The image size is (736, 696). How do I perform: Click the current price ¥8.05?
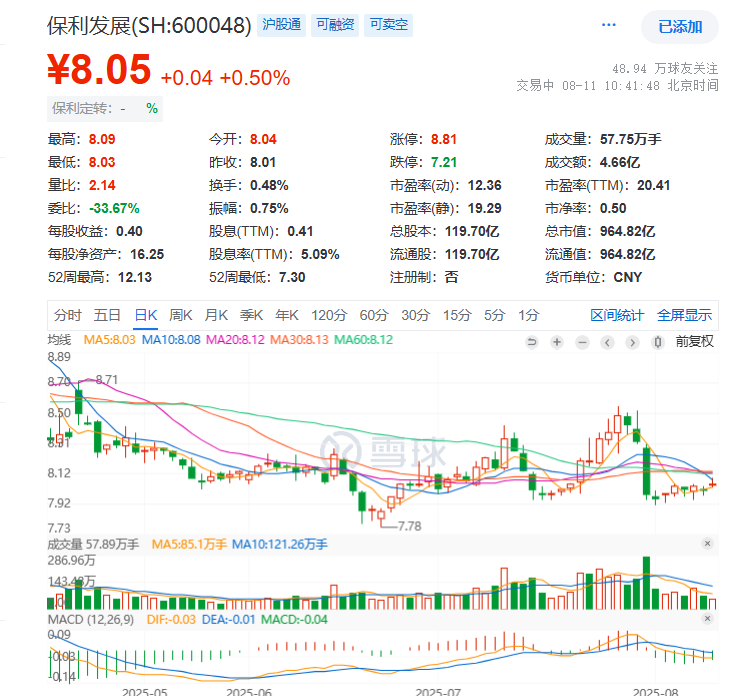99,69
